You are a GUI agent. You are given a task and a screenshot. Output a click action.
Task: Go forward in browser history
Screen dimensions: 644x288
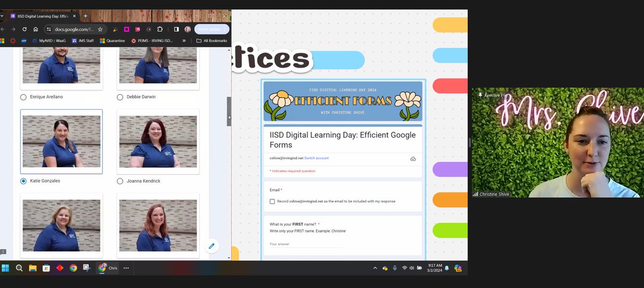[13, 29]
